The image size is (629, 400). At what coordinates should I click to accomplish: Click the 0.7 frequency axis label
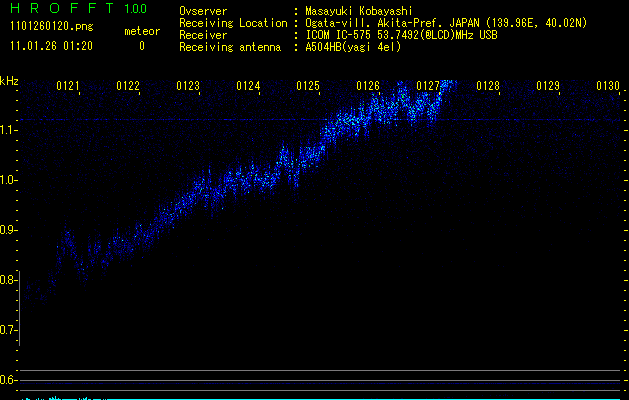(x=8, y=330)
